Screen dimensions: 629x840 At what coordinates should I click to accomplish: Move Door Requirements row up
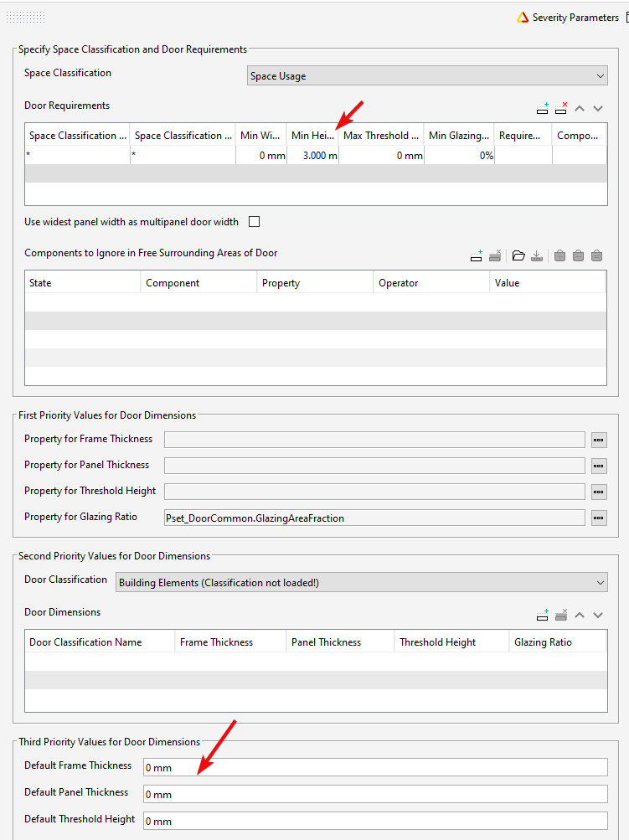[580, 108]
